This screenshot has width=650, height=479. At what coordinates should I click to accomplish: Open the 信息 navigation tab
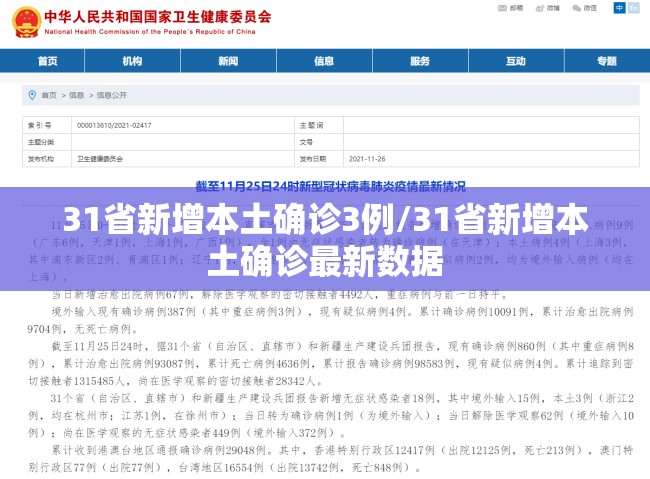click(324, 61)
